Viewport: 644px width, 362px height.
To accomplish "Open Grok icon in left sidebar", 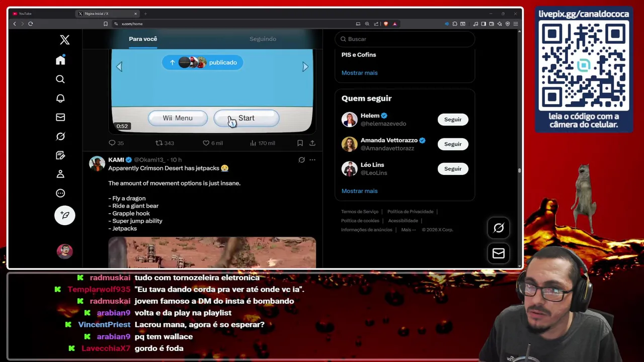I will click(x=60, y=136).
